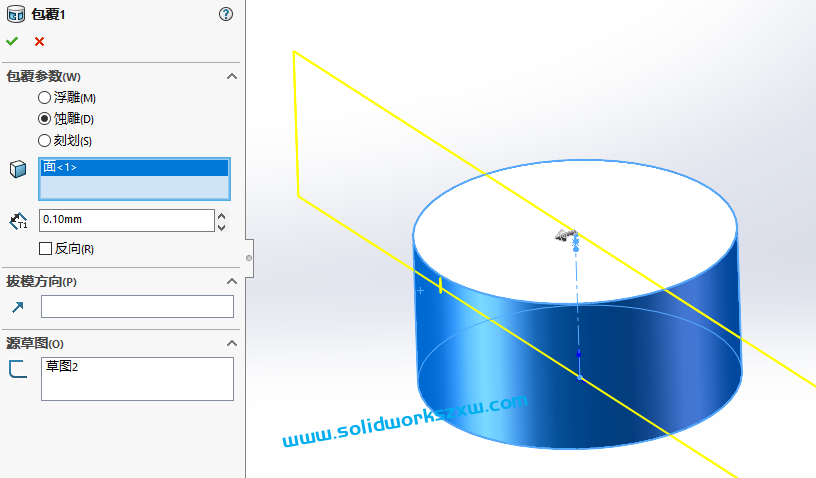
Task: Enable the 反向 reverse direction checkbox
Action: point(45,248)
